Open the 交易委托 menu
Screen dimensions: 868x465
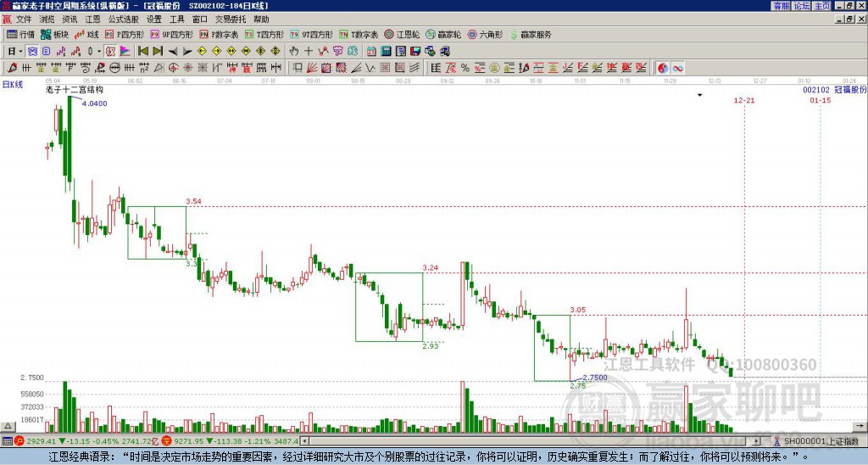coord(231,20)
